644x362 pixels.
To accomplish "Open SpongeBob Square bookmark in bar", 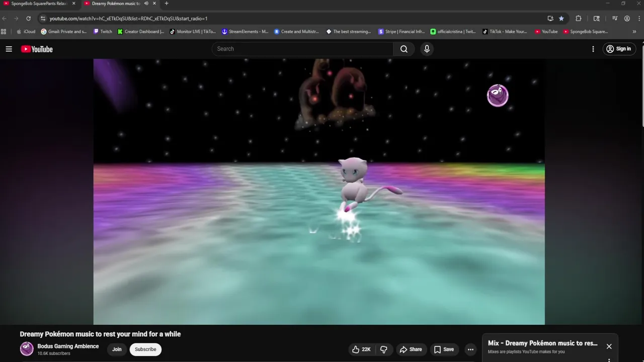I will tap(586, 32).
